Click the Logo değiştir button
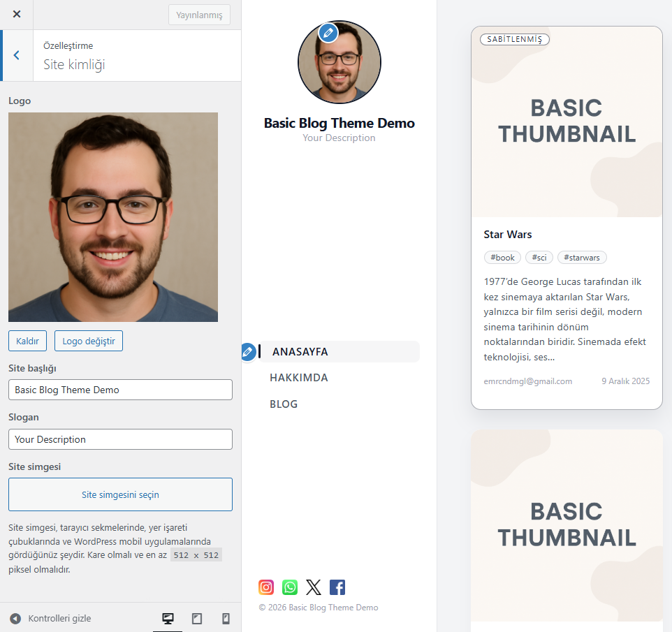This screenshot has height=632, width=672. (89, 341)
